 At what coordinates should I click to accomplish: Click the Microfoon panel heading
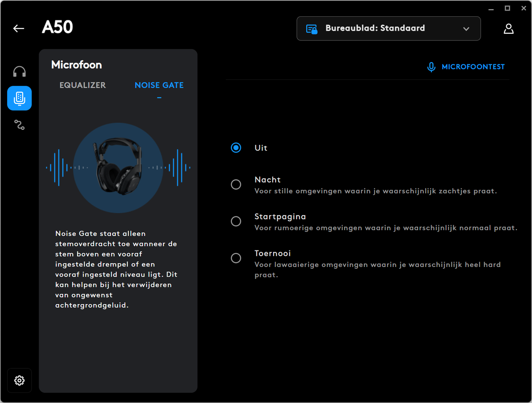(x=77, y=65)
